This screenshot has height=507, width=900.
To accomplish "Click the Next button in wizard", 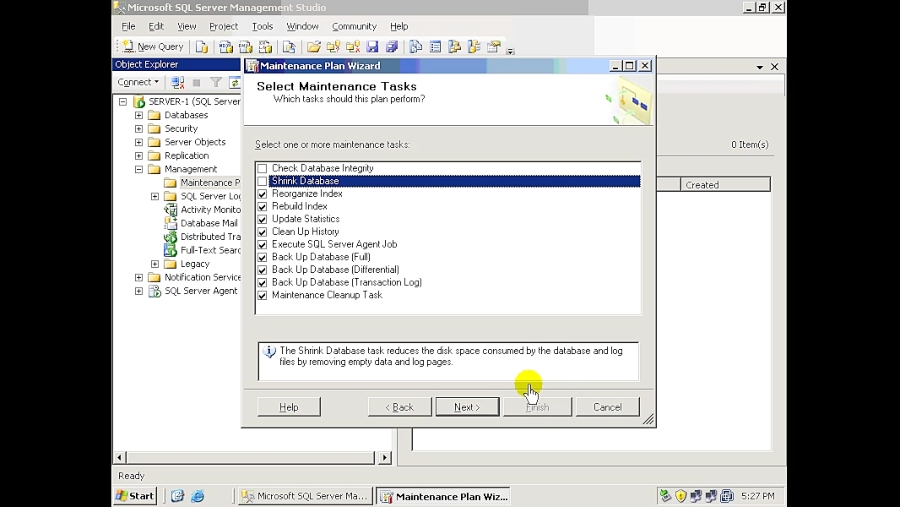I will [467, 407].
